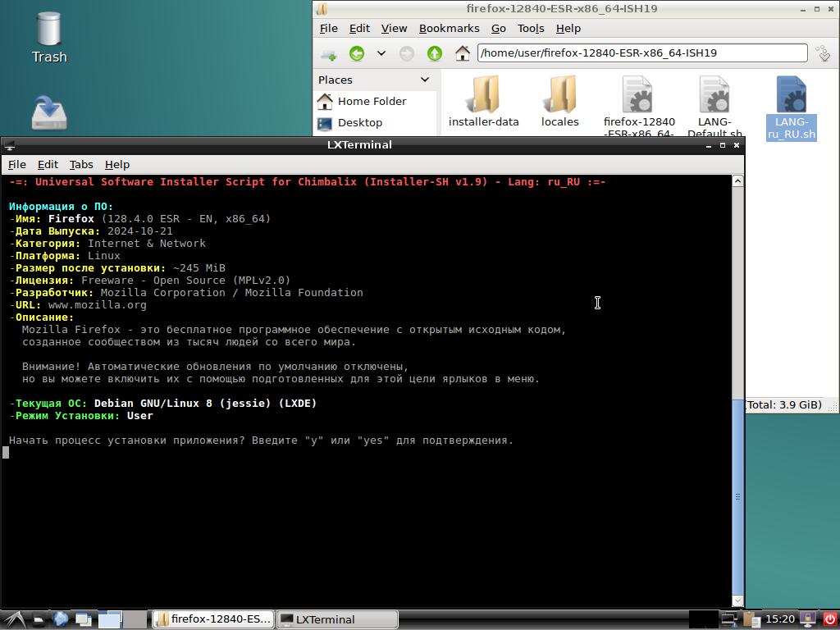Screen dimensions: 840x630
Task: Select the LANG-ru_RU.sh file
Action: [x=792, y=107]
